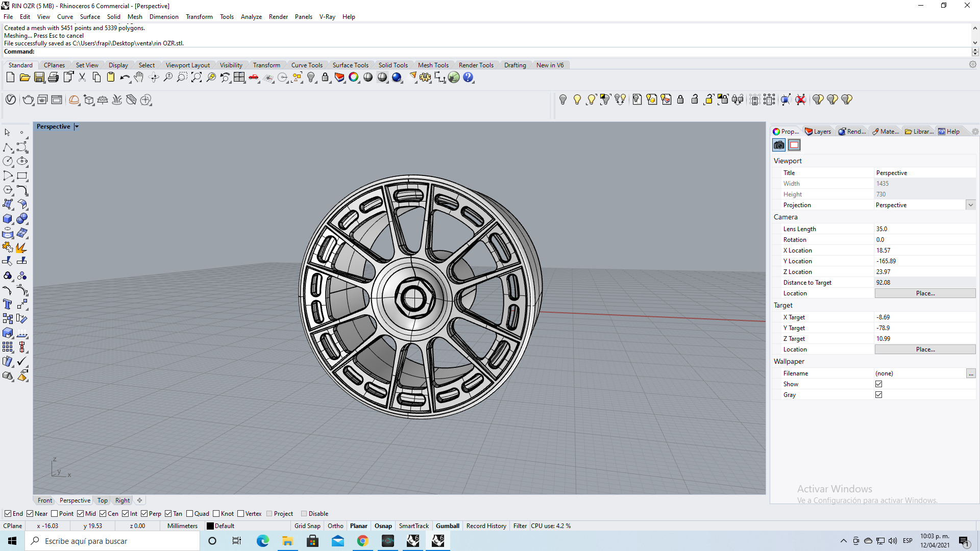The height and width of the screenshot is (551, 980).
Task: Click the Undo arrow icon
Action: coord(125,78)
